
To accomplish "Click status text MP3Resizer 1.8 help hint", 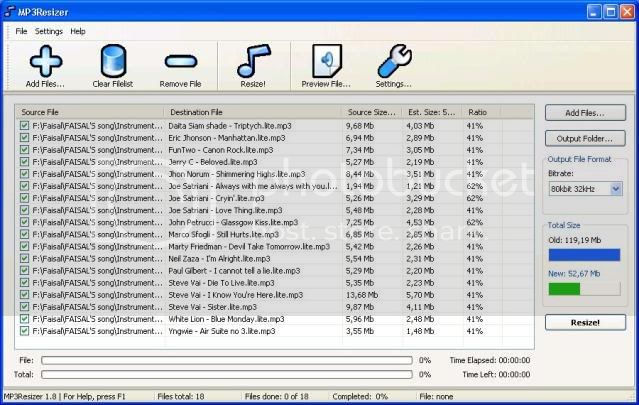I will [64, 396].
